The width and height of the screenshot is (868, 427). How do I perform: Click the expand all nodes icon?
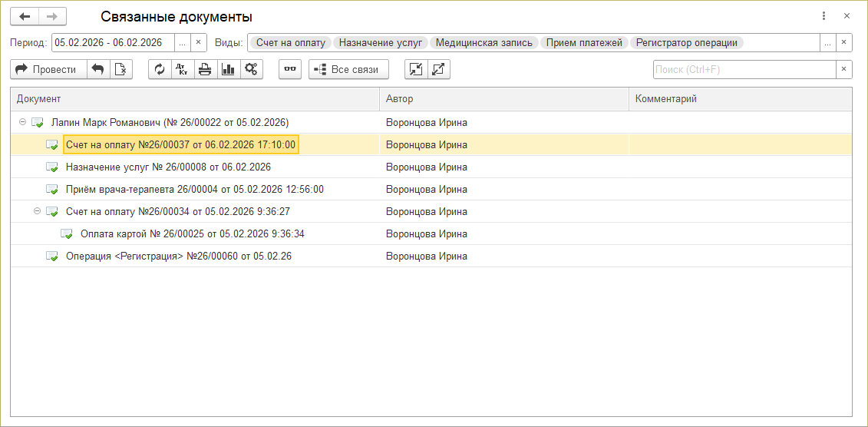tap(438, 69)
